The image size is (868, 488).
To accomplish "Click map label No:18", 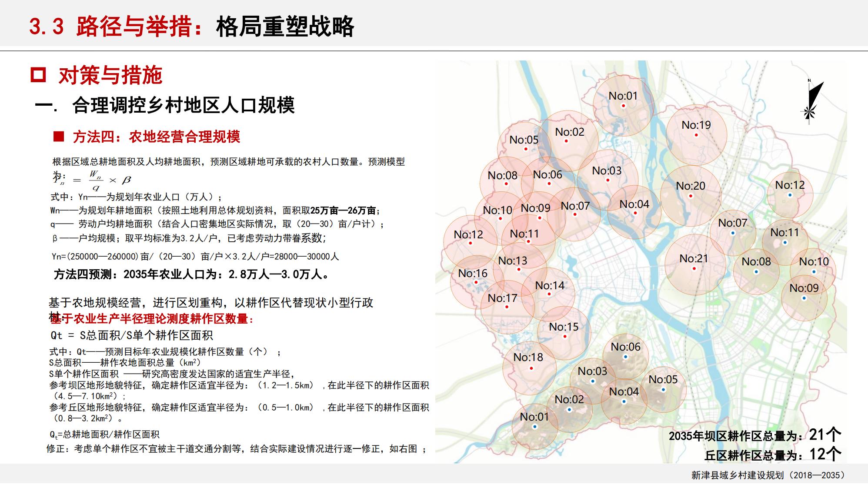I will point(528,357).
